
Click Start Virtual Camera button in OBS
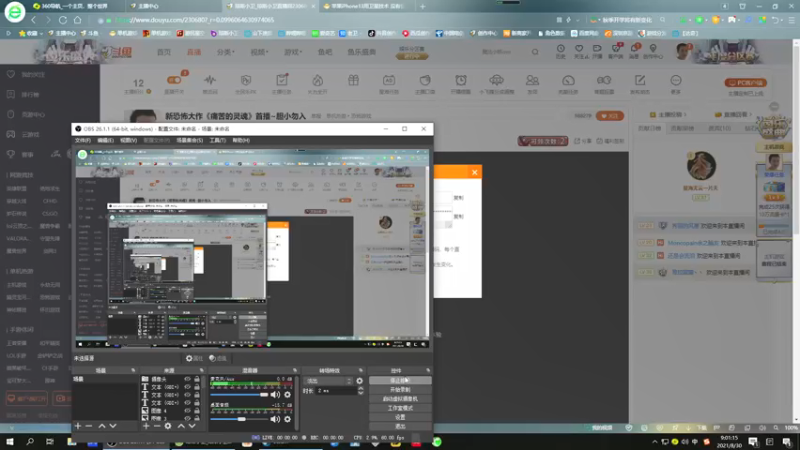(x=400, y=399)
